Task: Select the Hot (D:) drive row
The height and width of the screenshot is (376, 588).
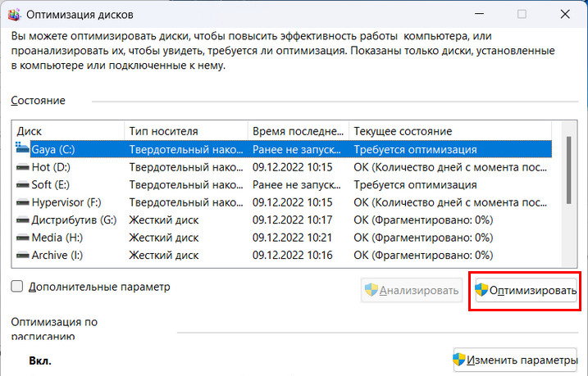Action: [x=284, y=167]
